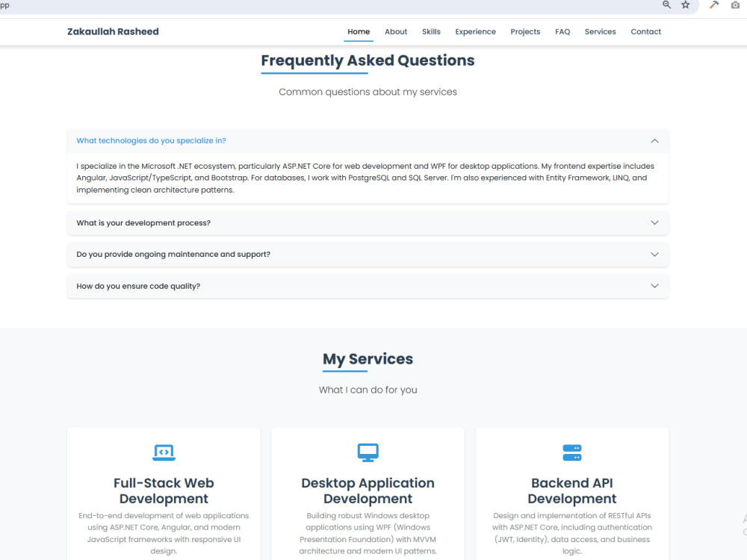Click the camera screenshot icon in browser toolbar
747x560 pixels.
(x=735, y=4)
